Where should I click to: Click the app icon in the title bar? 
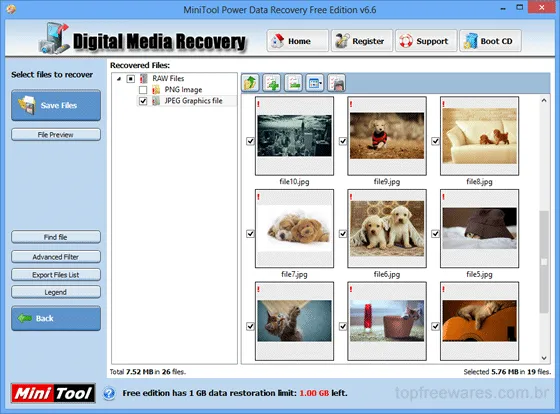pyautogui.click(x=11, y=9)
